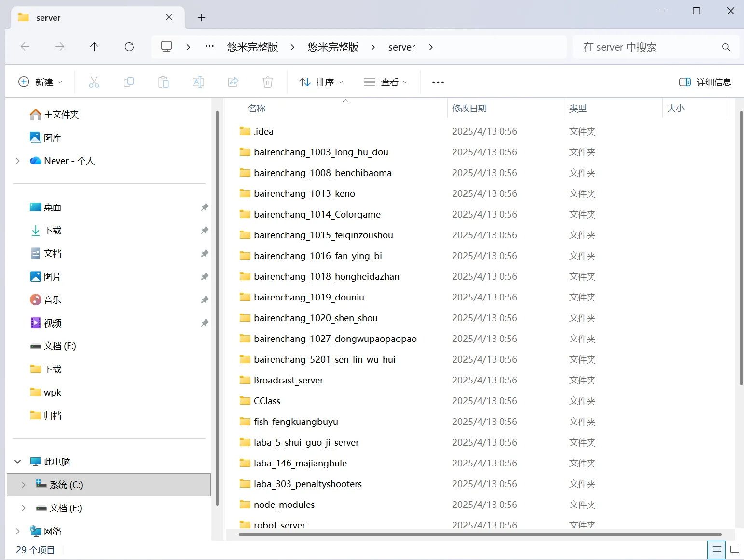Viewport: 744px width, 560px height.
Task: Go up one folder level
Action: pos(94,47)
